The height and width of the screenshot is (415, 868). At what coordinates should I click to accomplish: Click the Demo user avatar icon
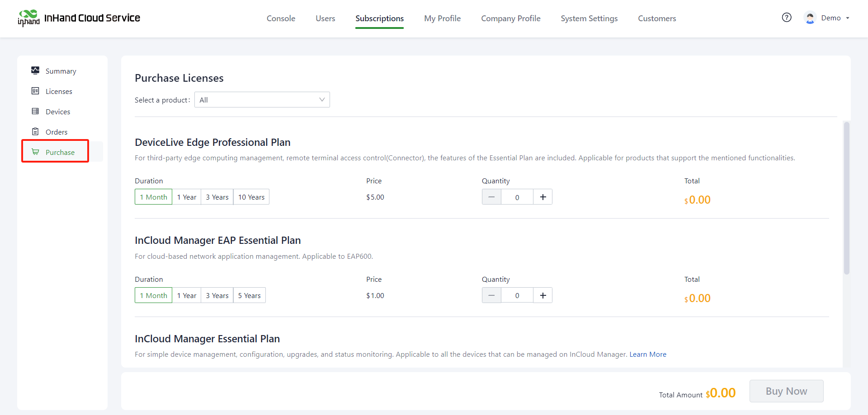tap(810, 18)
